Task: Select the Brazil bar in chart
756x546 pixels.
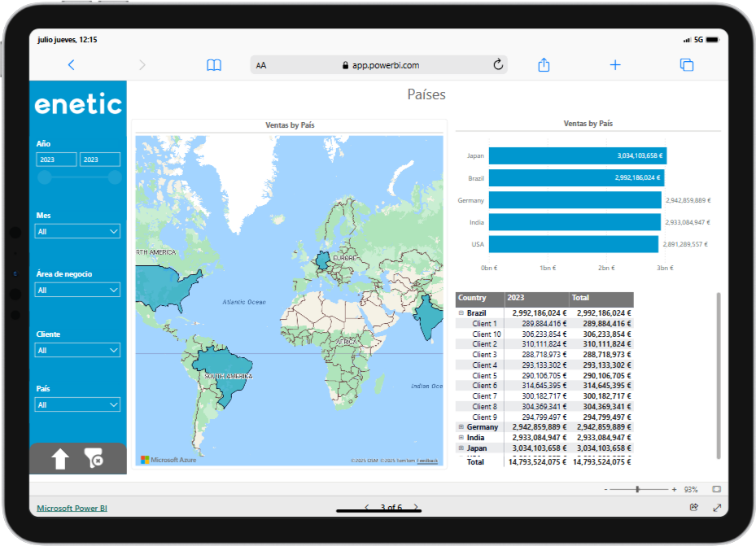Action: (577, 178)
